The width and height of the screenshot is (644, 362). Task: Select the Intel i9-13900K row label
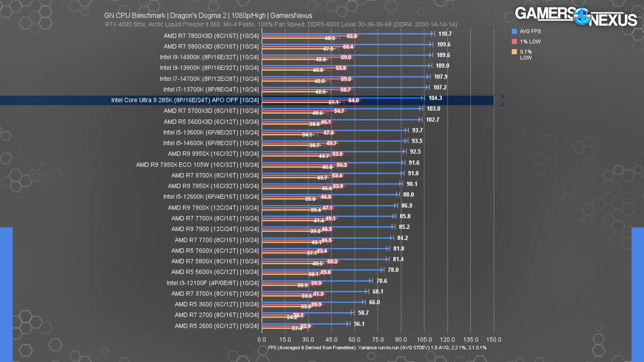click(x=209, y=68)
